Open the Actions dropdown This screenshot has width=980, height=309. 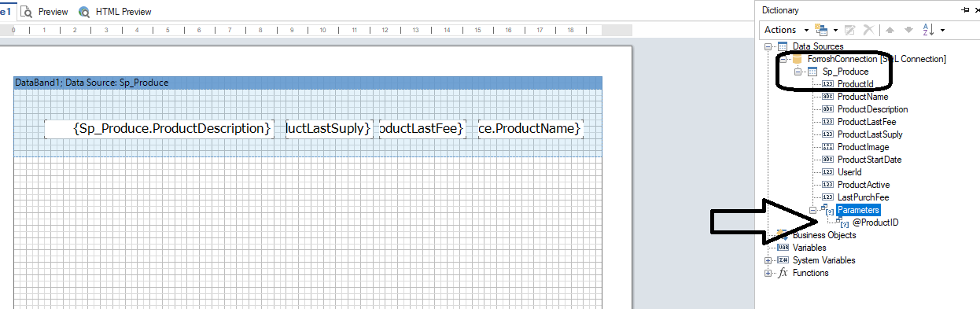point(787,30)
